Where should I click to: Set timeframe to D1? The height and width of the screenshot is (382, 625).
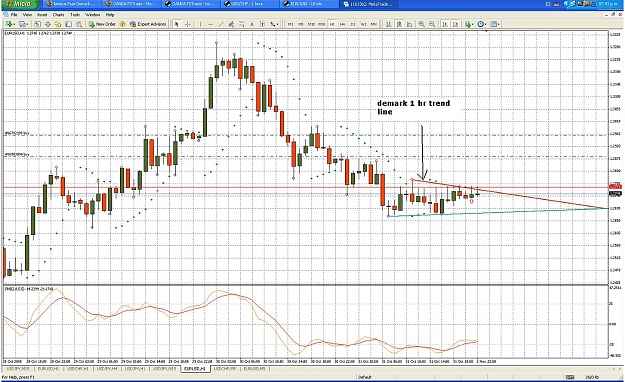(x=353, y=24)
